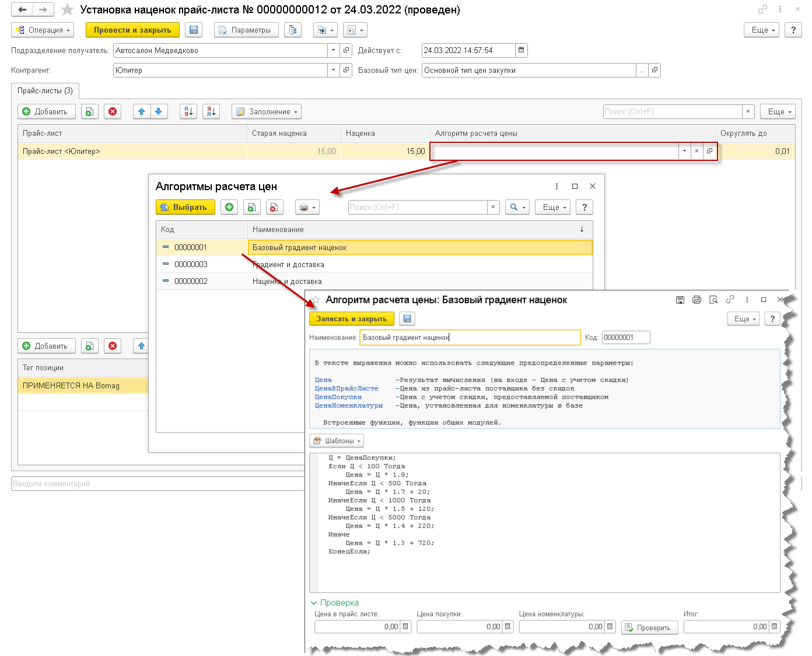
Task: Open the Юпитер contractor card via its open icon
Action: (x=346, y=70)
